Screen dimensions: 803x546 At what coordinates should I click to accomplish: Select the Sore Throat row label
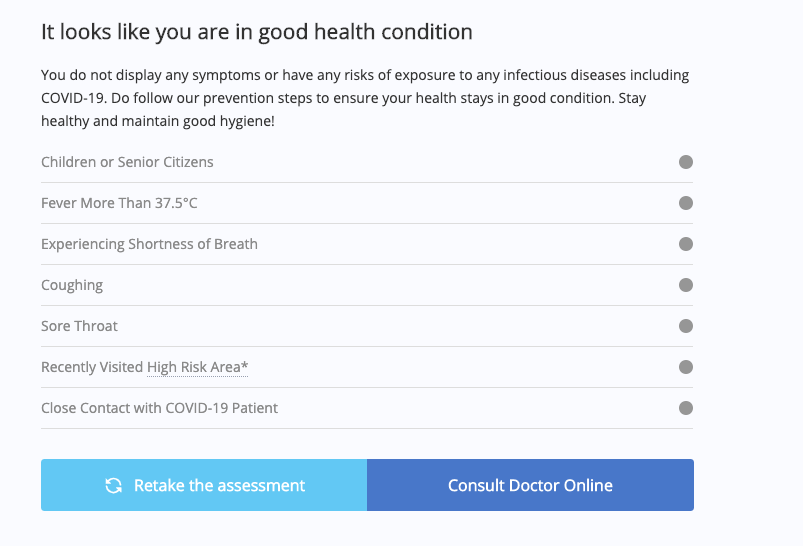pyautogui.click(x=79, y=326)
